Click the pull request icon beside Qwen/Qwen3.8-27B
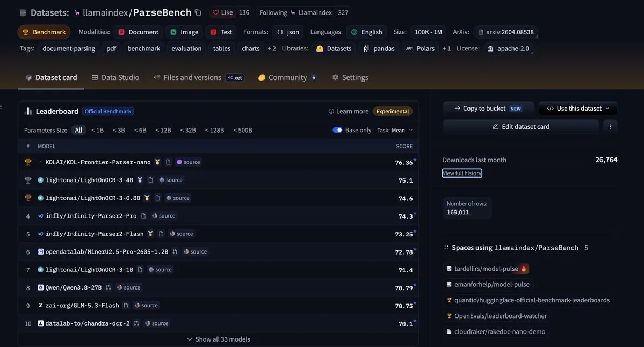Image resolution: width=644 pixels, height=347 pixels. [108, 287]
